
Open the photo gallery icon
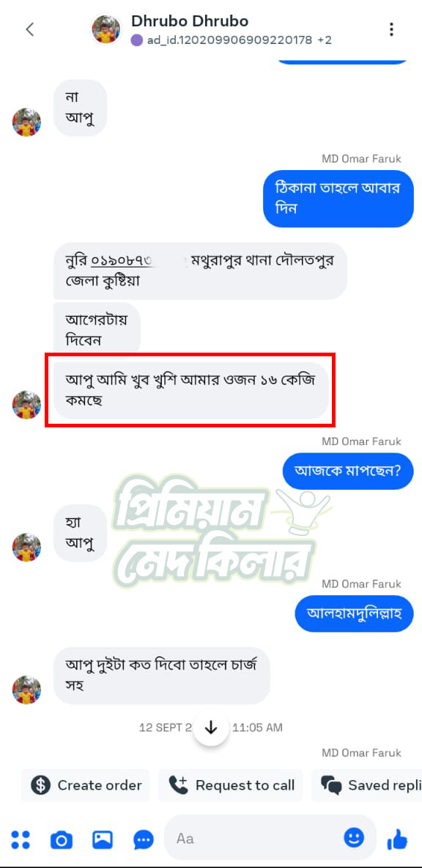tap(103, 839)
